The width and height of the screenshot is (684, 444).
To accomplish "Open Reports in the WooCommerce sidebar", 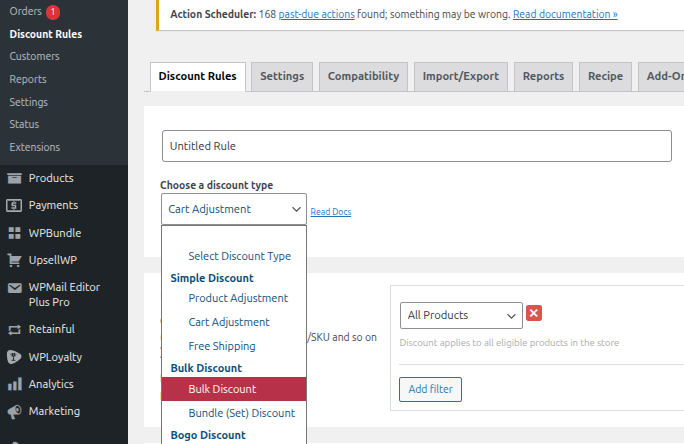I will [x=28, y=79].
